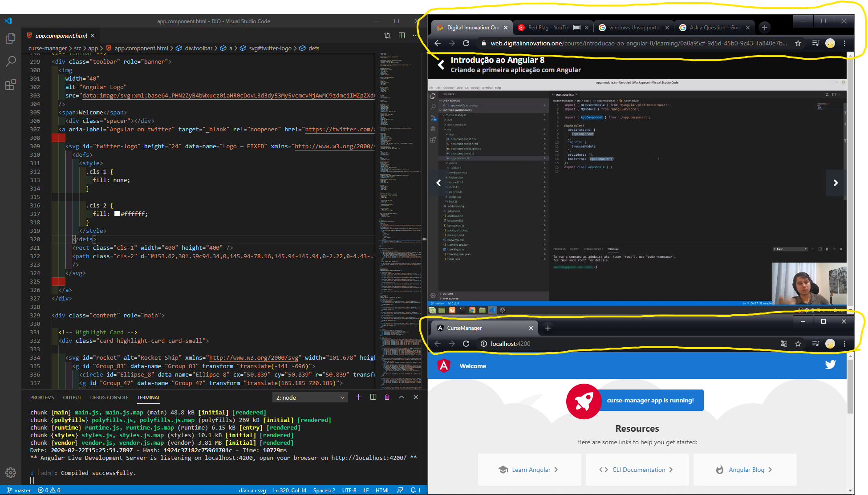
Task: Click the translate icon in localhost browser toolbar
Action: (784, 344)
